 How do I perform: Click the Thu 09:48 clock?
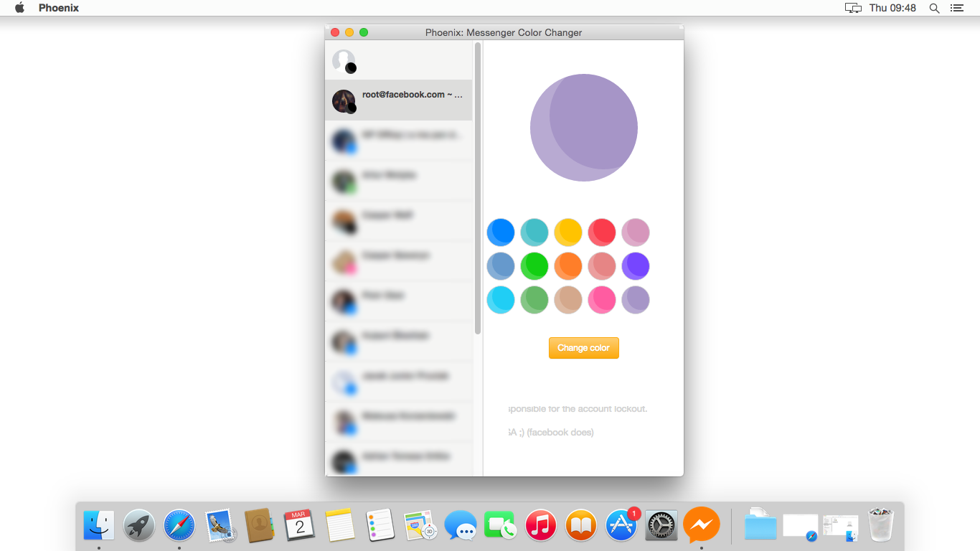892,8
